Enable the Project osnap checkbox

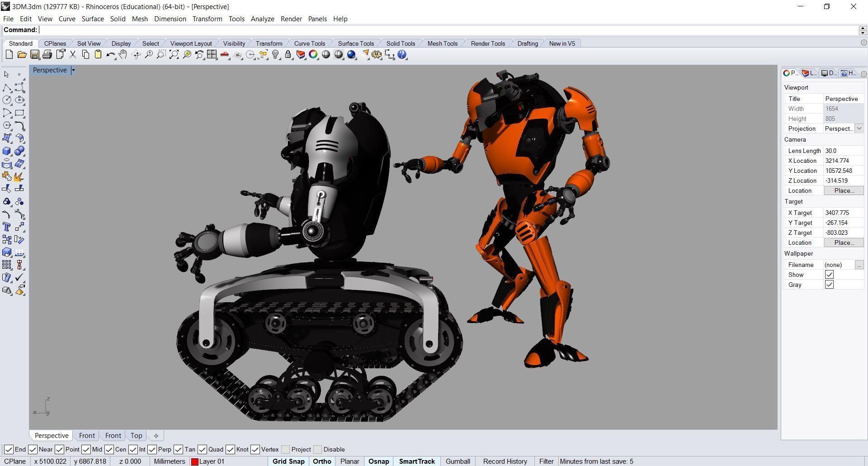pyautogui.click(x=285, y=449)
